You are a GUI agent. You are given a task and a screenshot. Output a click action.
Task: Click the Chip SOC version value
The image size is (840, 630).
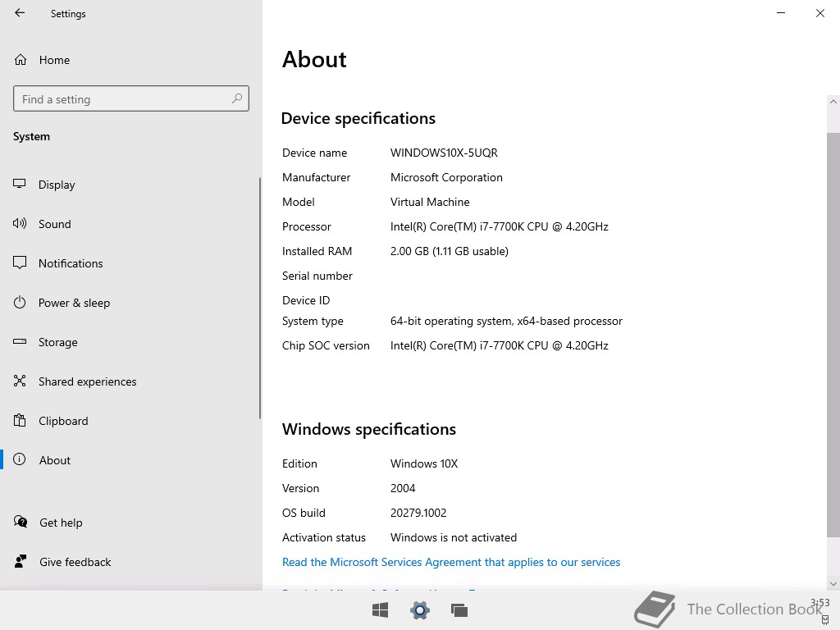coord(500,345)
